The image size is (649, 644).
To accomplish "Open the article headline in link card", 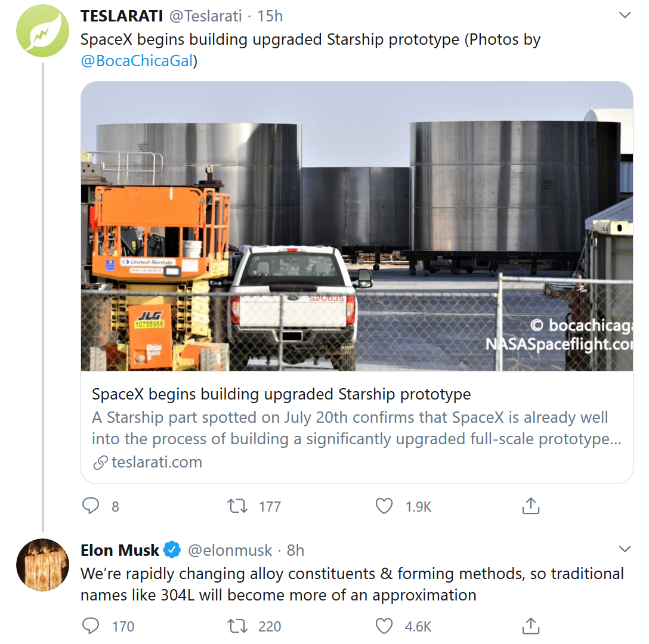I will click(x=281, y=394).
